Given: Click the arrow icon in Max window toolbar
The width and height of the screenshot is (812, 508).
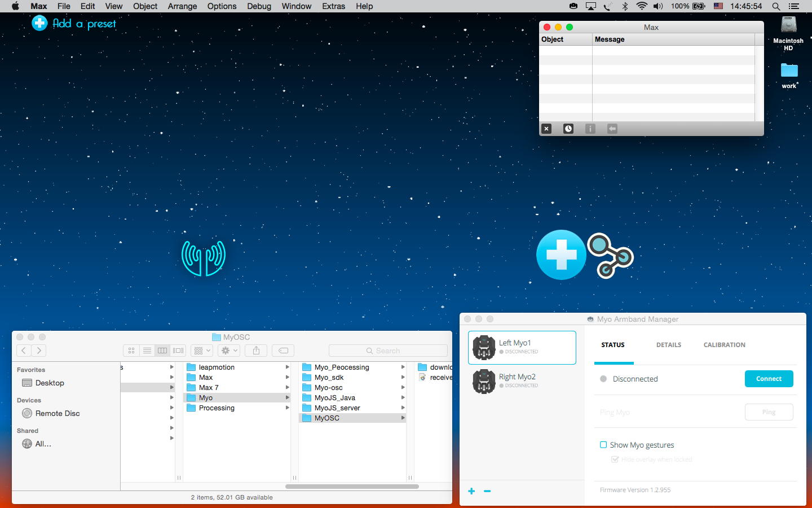Looking at the screenshot, I should pyautogui.click(x=612, y=129).
